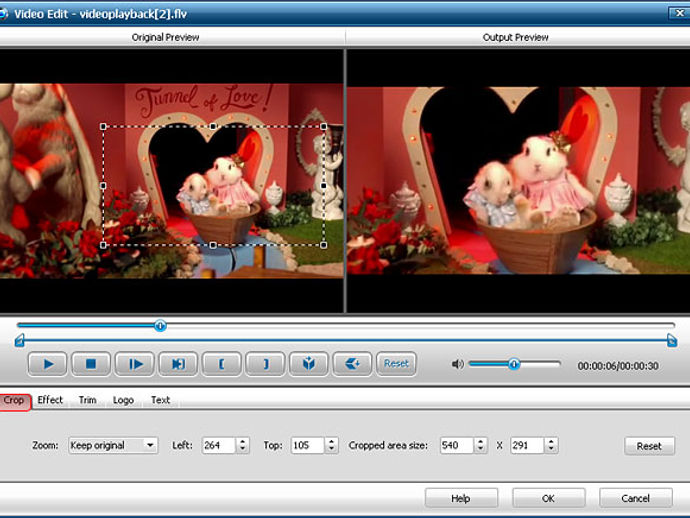Decrease the cropped area height
The height and width of the screenshot is (518, 690).
pos(551,449)
